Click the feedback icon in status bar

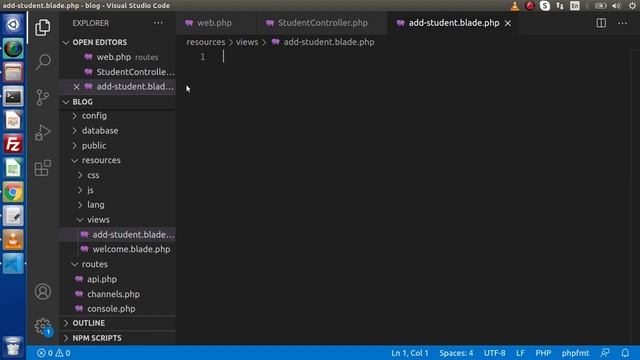(605, 353)
